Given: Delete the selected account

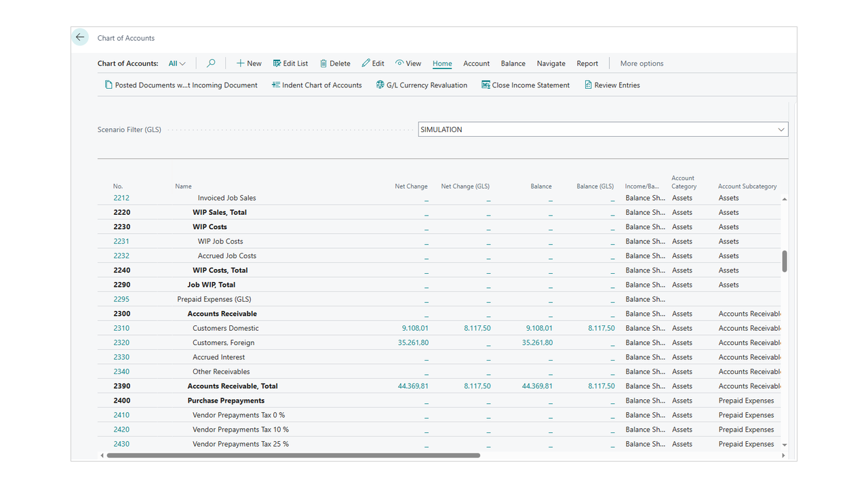Looking at the screenshot, I should click(x=335, y=63).
